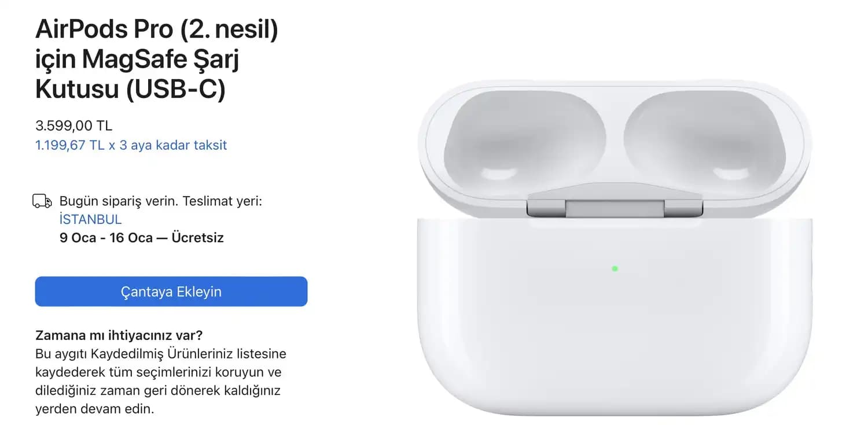Click the left earbud cavity in lid
The image size is (868, 425).
coord(524,138)
